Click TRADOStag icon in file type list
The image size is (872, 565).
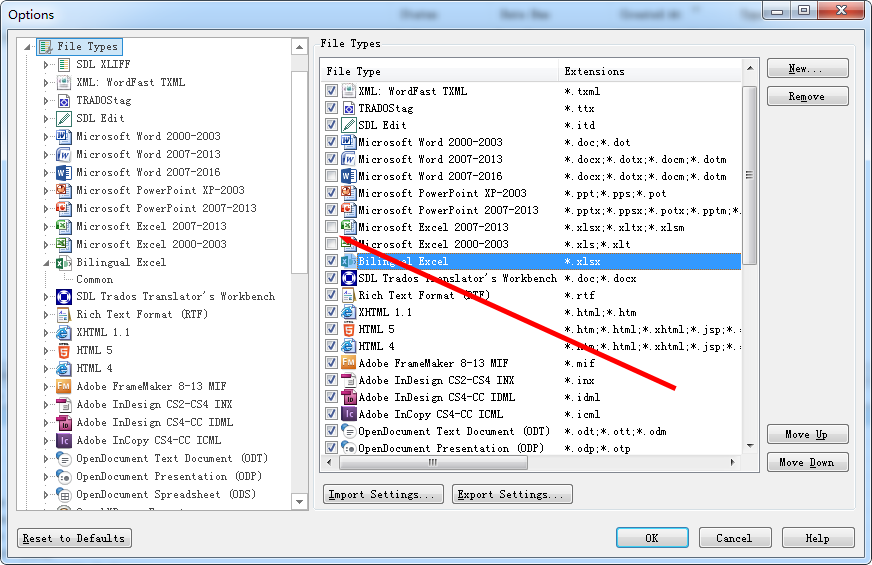point(349,108)
